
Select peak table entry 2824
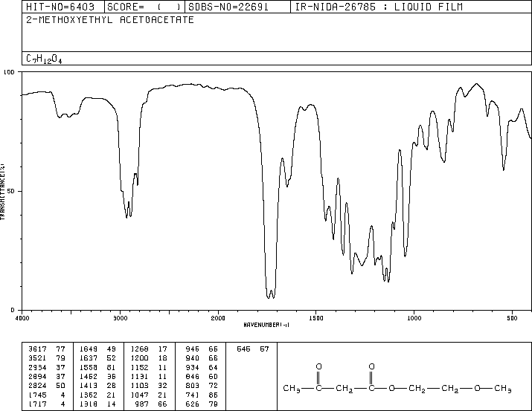click(x=37, y=386)
